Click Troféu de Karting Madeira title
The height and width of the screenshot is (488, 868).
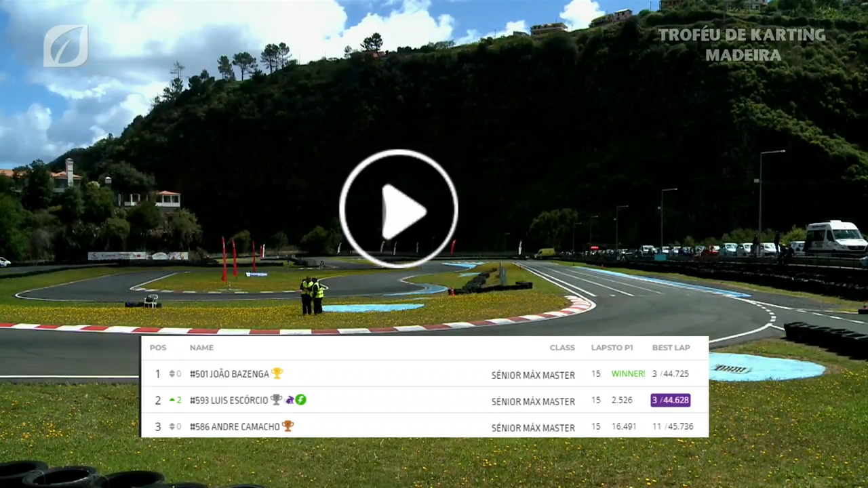742,45
